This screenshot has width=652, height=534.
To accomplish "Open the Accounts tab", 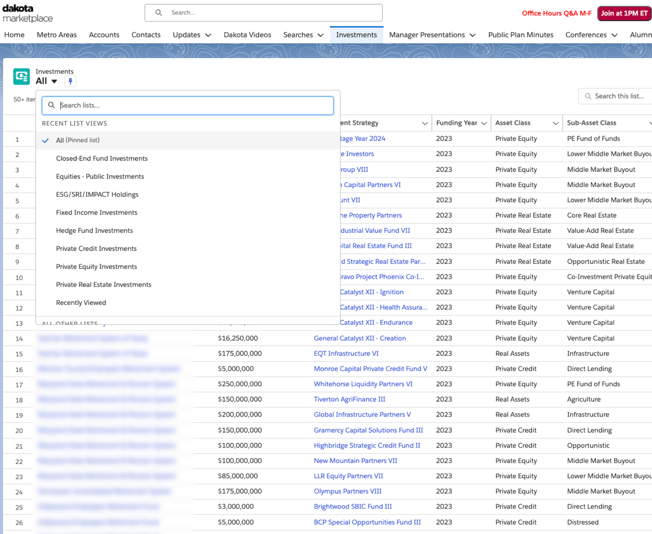I will (x=104, y=35).
